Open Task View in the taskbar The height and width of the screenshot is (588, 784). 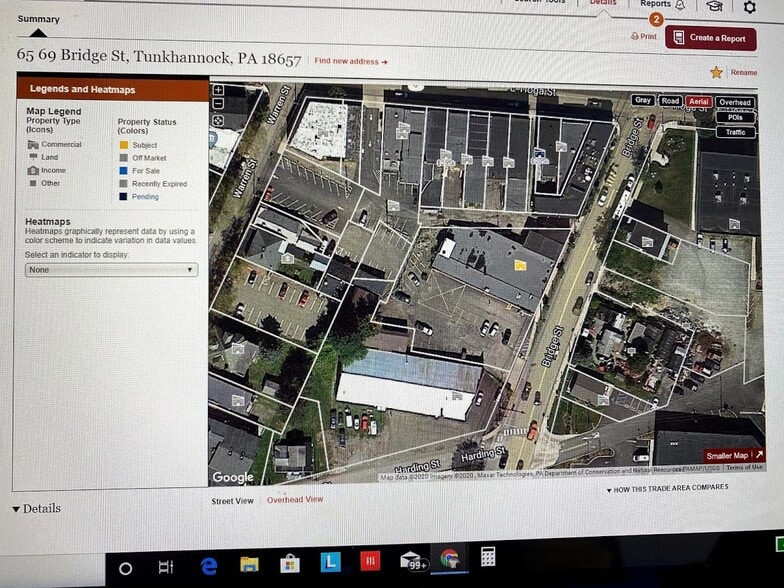coord(166,567)
